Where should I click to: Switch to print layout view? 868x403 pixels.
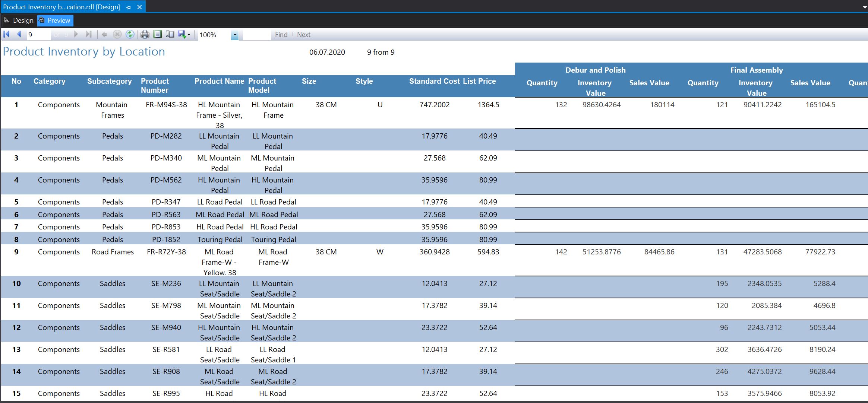[158, 34]
